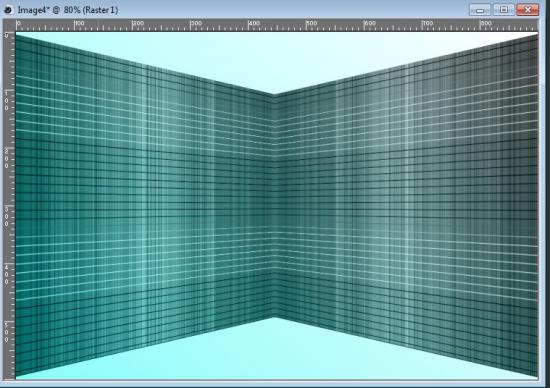The width and height of the screenshot is (550, 388).
Task: Click the Paint Shop Pro document icon in title bar
Action: (8, 10)
